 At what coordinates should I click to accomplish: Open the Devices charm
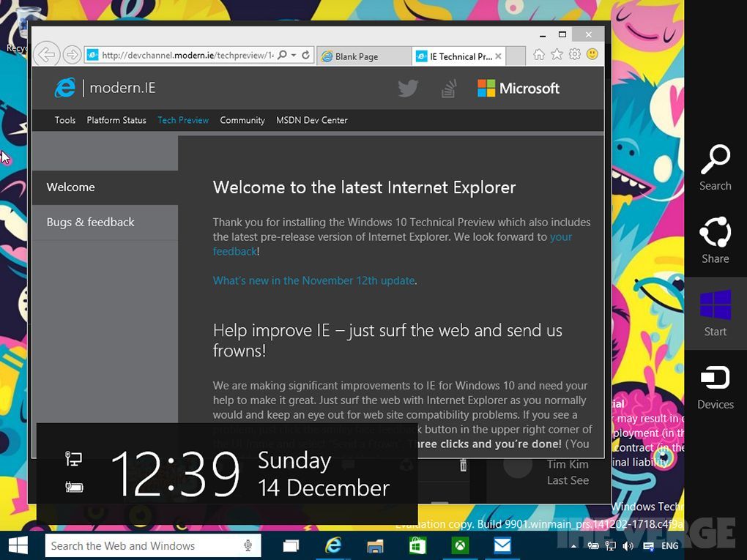[715, 387]
